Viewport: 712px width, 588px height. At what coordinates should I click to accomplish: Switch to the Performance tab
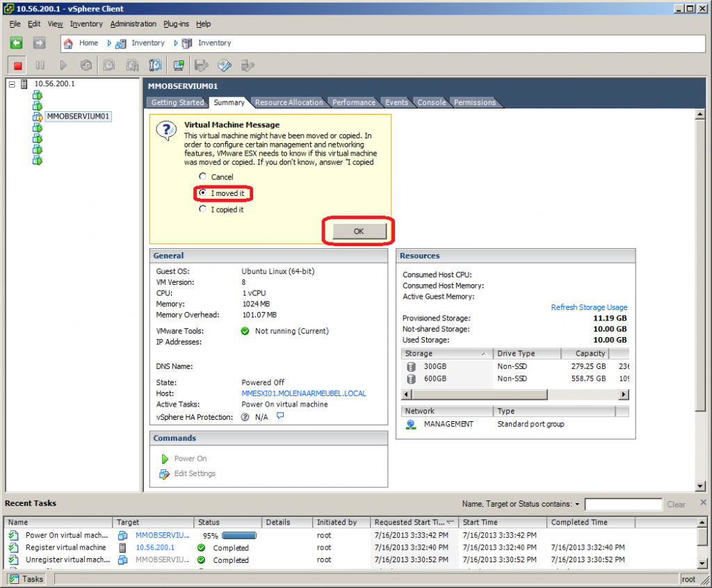tap(354, 103)
